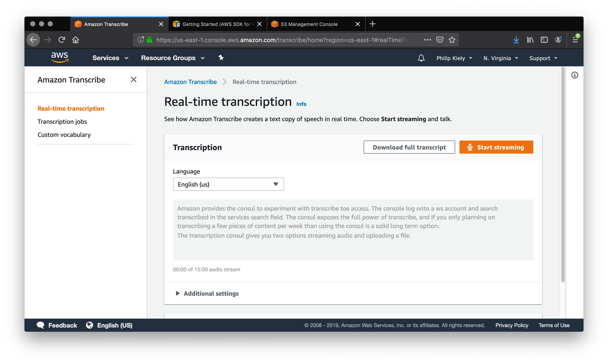Go to browser Home page
The width and height of the screenshot is (608, 364).
coord(76,40)
